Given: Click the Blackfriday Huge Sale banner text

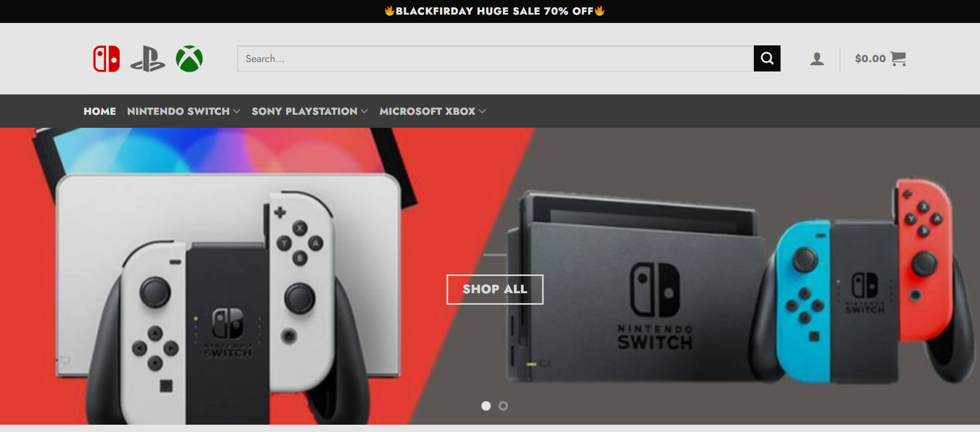Looking at the screenshot, I should click(x=494, y=11).
